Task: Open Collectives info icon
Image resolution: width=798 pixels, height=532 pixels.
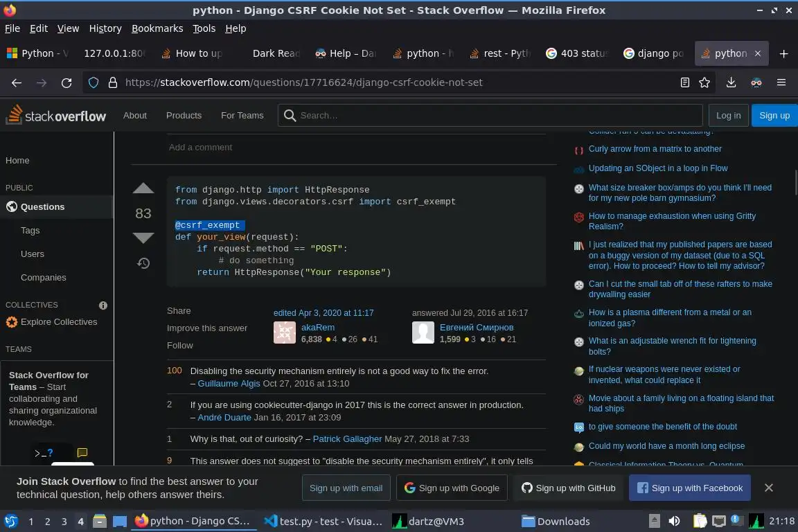Action: (x=103, y=305)
